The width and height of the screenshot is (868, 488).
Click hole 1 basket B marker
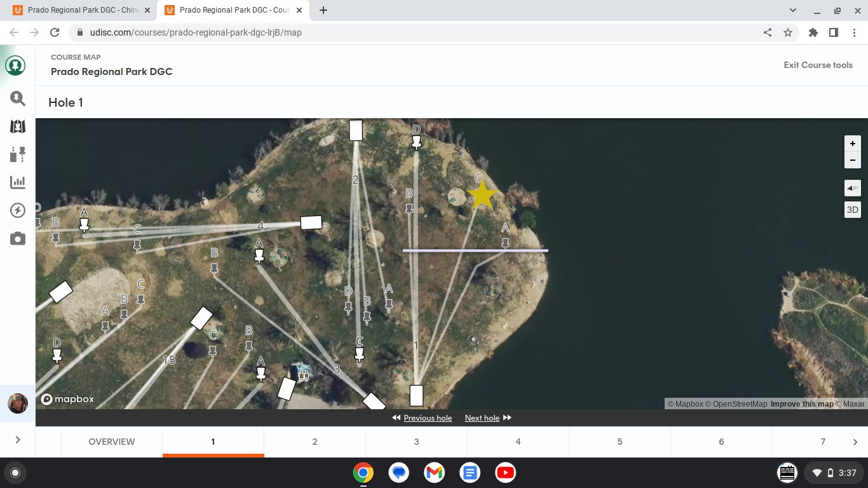click(x=409, y=208)
